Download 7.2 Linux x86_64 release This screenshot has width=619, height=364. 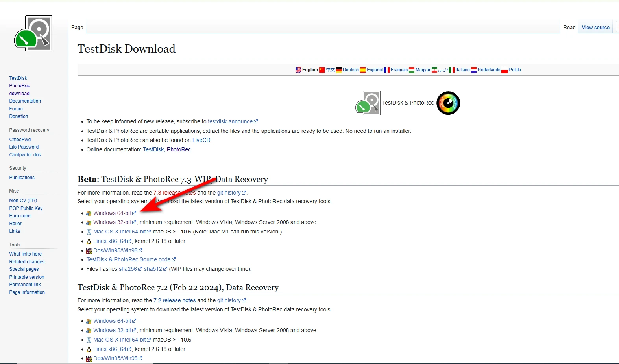pos(112,349)
